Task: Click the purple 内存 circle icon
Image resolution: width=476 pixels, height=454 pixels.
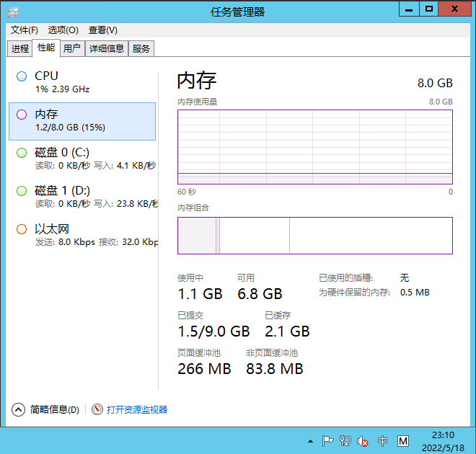Action: pos(22,115)
